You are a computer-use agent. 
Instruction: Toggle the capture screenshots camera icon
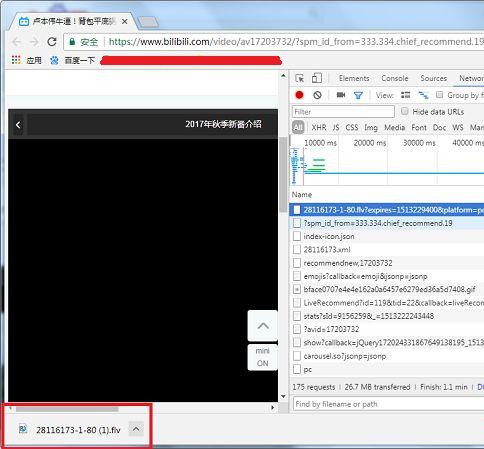pos(341,95)
